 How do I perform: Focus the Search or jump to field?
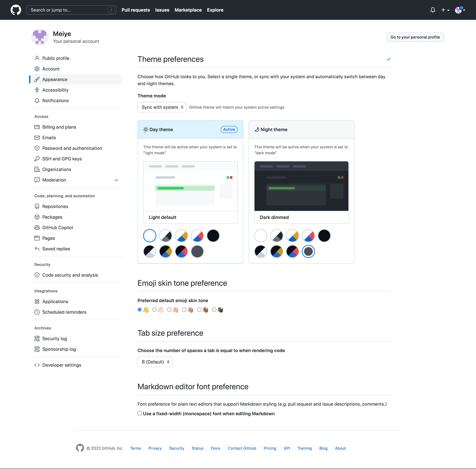[x=71, y=10]
